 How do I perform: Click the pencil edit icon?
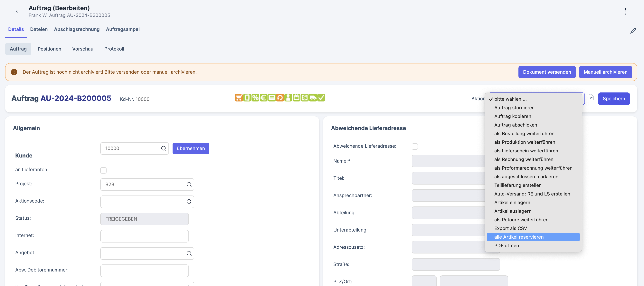click(x=633, y=31)
